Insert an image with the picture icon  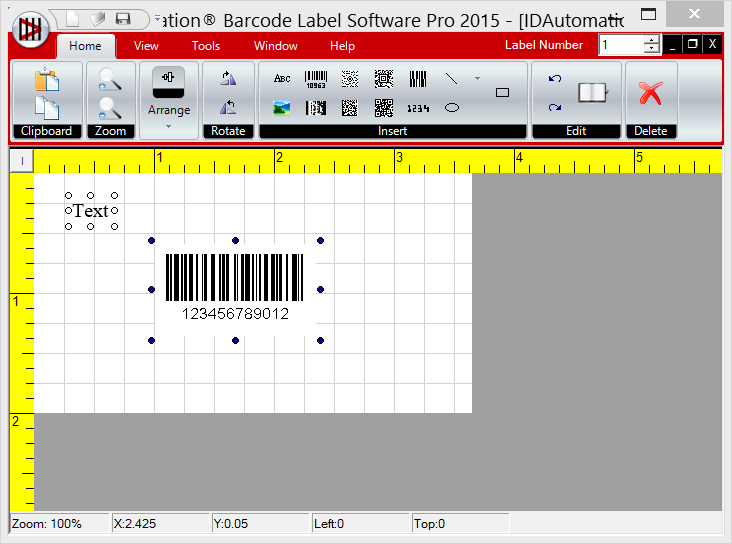(282, 108)
